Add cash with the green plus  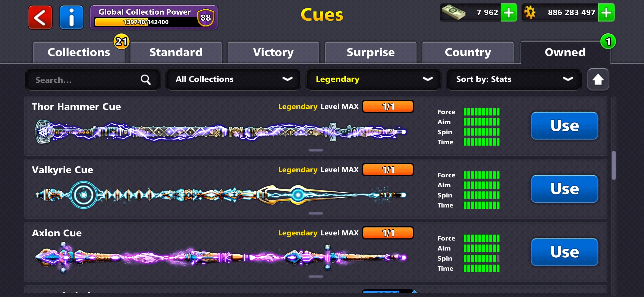coord(509,12)
